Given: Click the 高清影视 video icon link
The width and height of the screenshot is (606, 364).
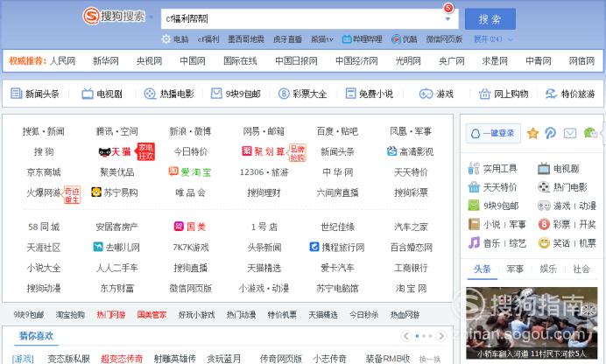Looking at the screenshot, I should 391,151.
